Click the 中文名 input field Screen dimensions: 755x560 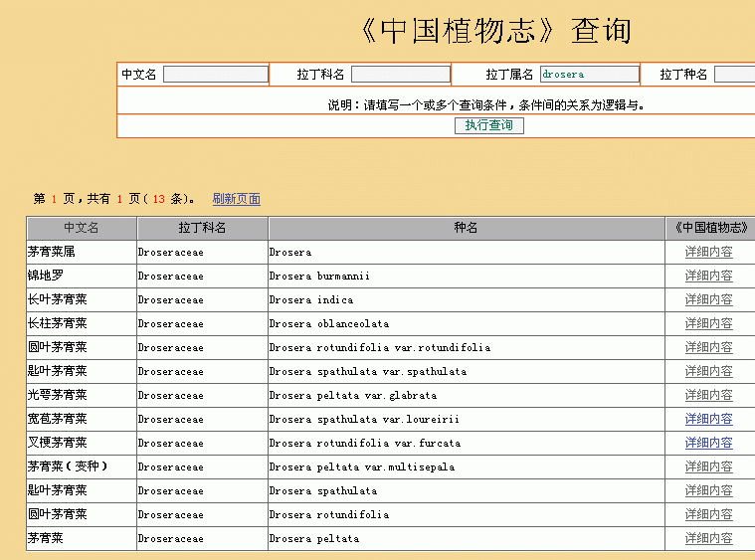[x=215, y=75]
